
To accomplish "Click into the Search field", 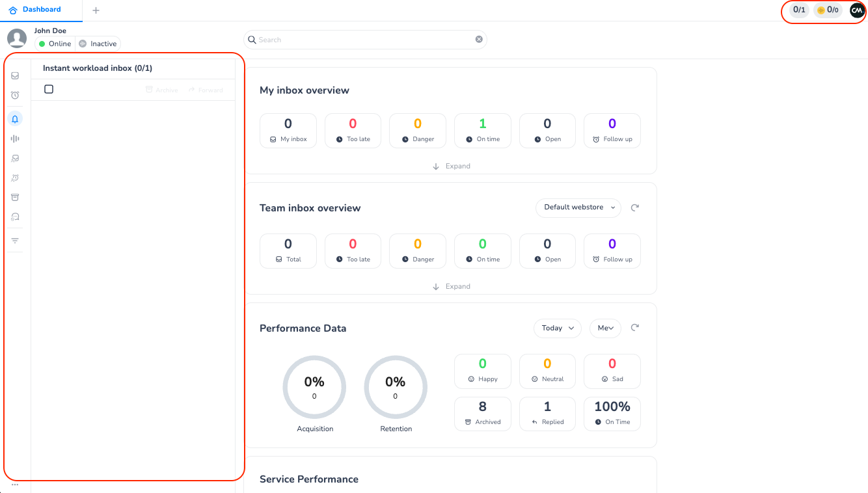I will pyautogui.click(x=364, y=40).
